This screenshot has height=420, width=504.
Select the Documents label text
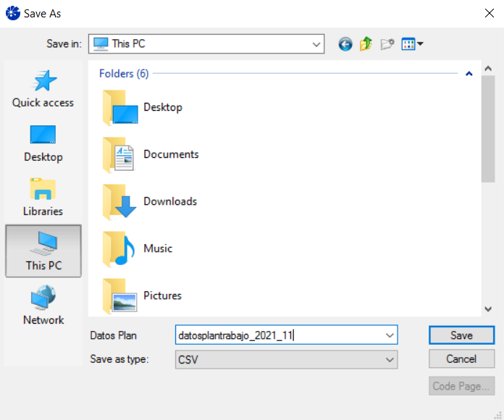[x=171, y=154]
